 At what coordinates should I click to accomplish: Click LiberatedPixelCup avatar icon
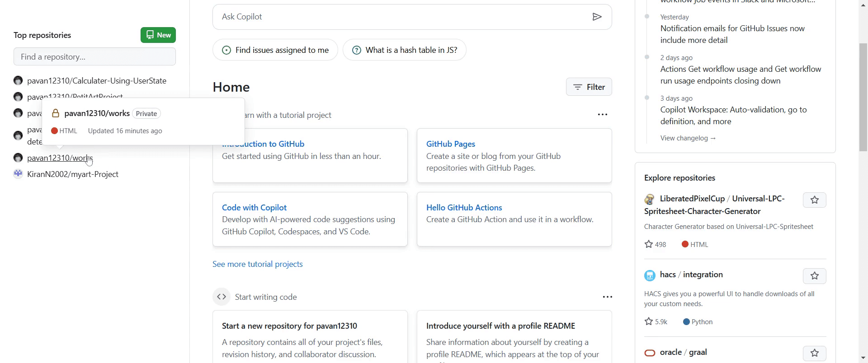click(650, 199)
